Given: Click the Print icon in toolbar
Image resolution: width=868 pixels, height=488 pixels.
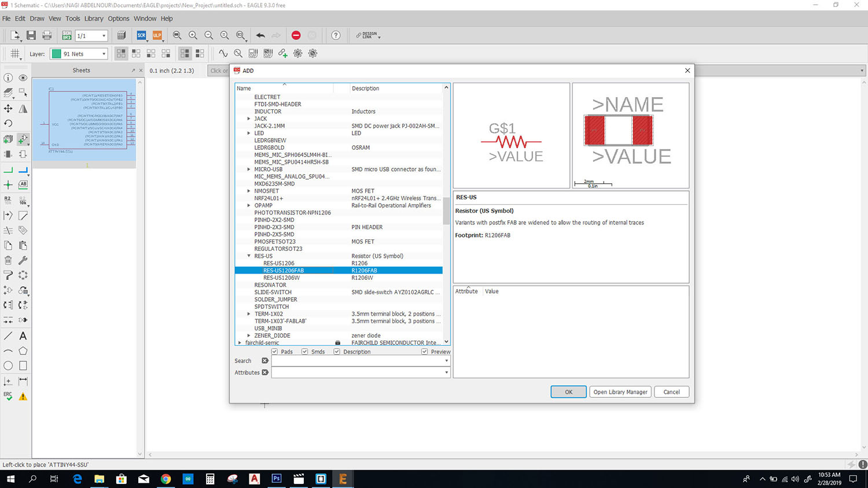Looking at the screenshot, I should click(x=47, y=35).
